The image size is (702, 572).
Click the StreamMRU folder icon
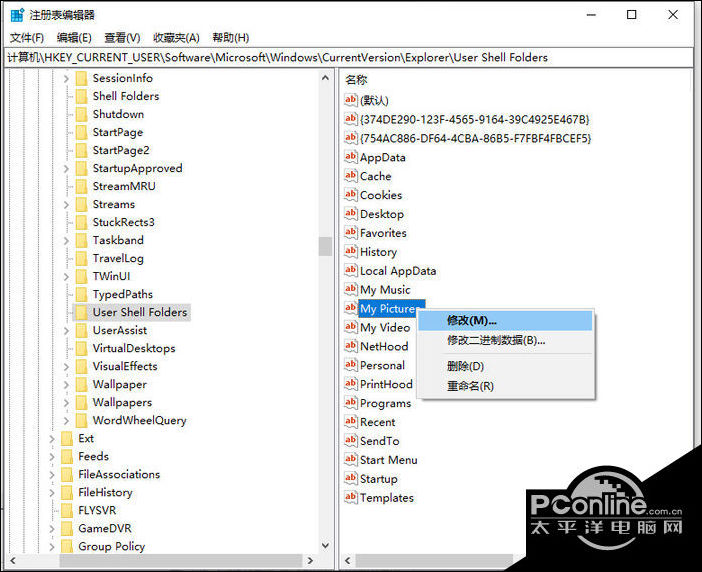tap(81, 186)
